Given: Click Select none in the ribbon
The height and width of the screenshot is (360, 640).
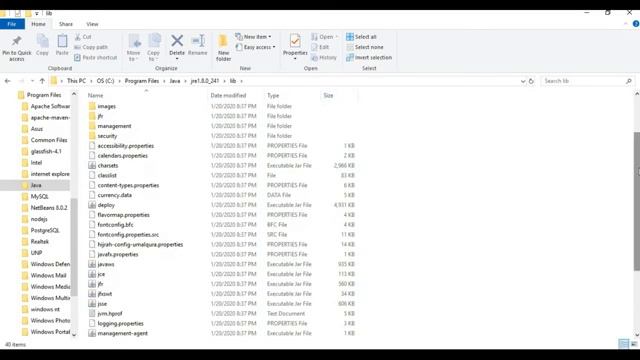Looking at the screenshot, I should point(364,47).
